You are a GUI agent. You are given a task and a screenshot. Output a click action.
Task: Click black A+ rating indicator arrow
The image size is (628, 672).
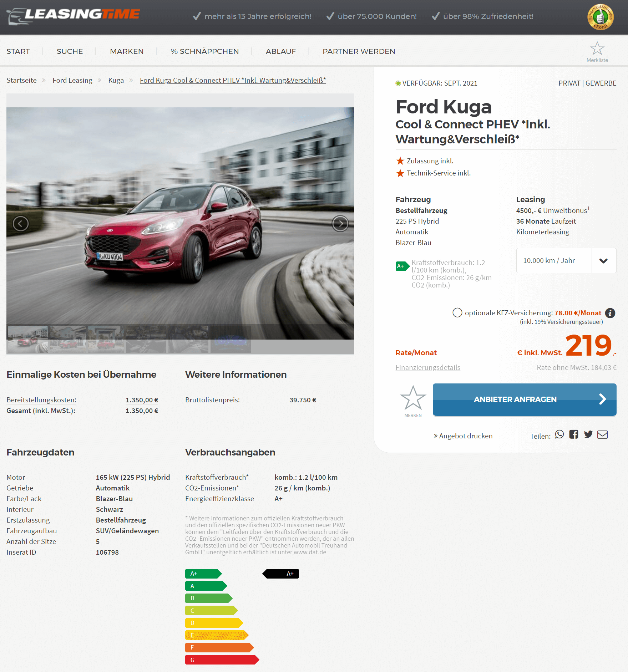click(281, 574)
